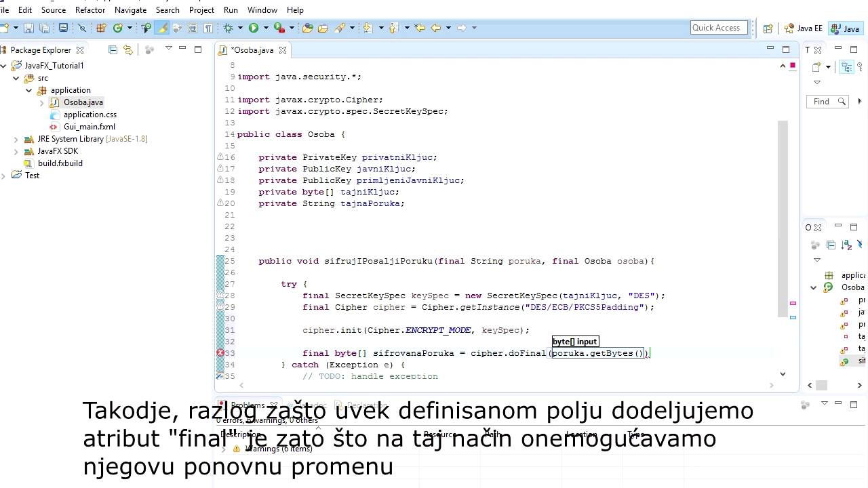This screenshot has height=488, width=868.
Task: Click New Task icon in task list
Action: [x=817, y=66]
